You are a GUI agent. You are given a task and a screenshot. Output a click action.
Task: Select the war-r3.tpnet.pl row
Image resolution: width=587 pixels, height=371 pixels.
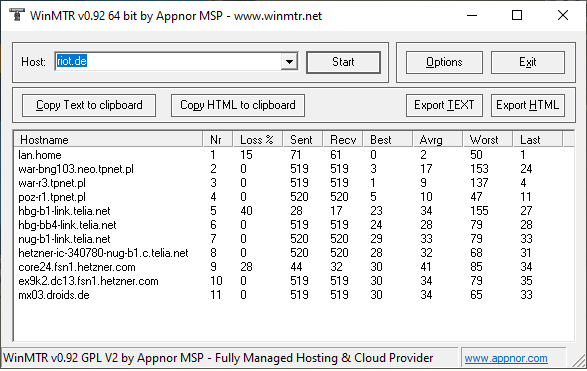tap(294, 183)
